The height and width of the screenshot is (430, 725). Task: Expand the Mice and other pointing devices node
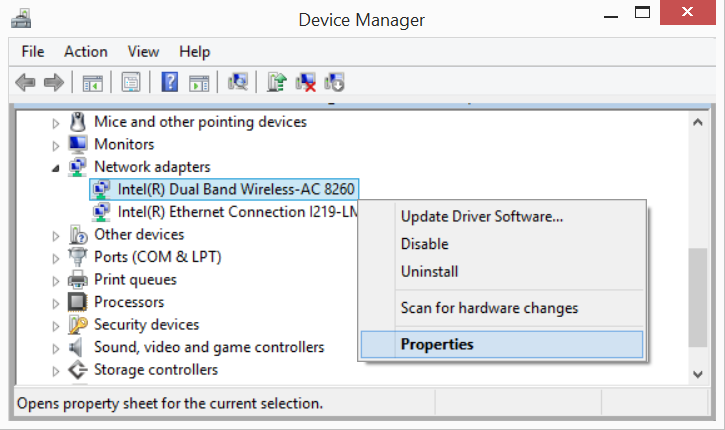coord(56,123)
